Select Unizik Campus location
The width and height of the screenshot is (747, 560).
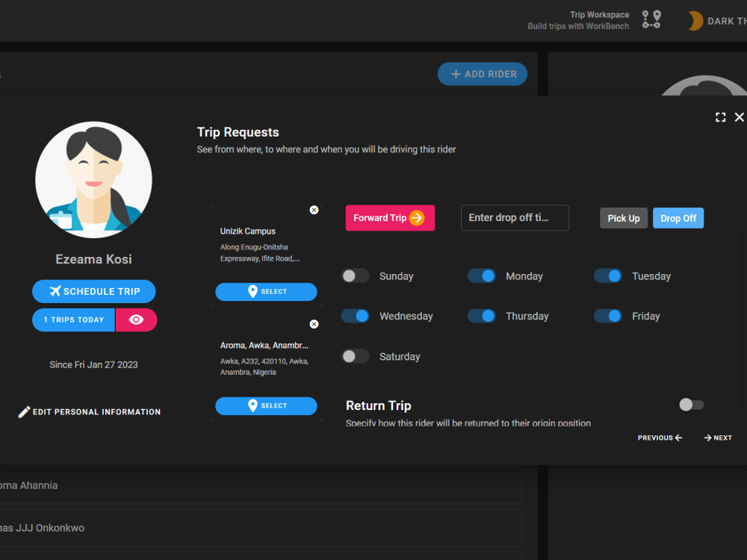[267, 291]
